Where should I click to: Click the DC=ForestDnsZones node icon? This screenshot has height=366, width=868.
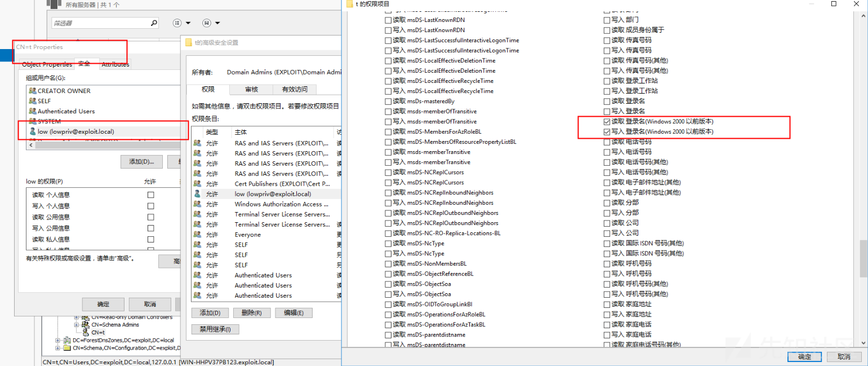[66, 340]
